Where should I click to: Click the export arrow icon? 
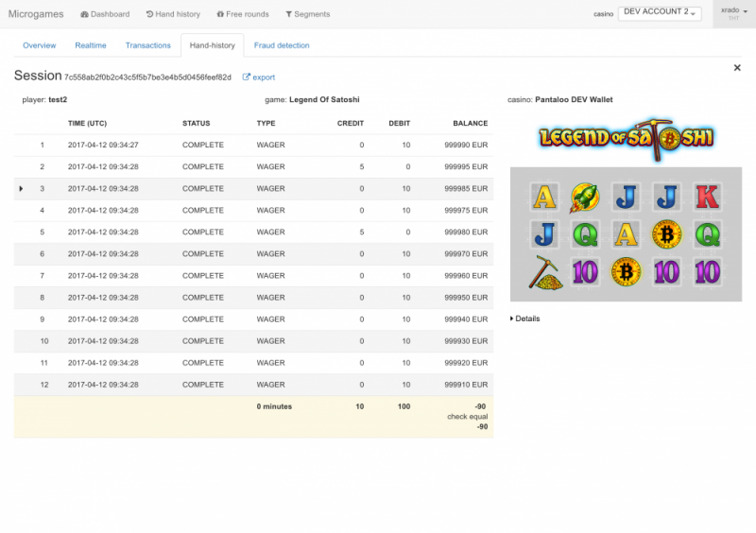(246, 77)
